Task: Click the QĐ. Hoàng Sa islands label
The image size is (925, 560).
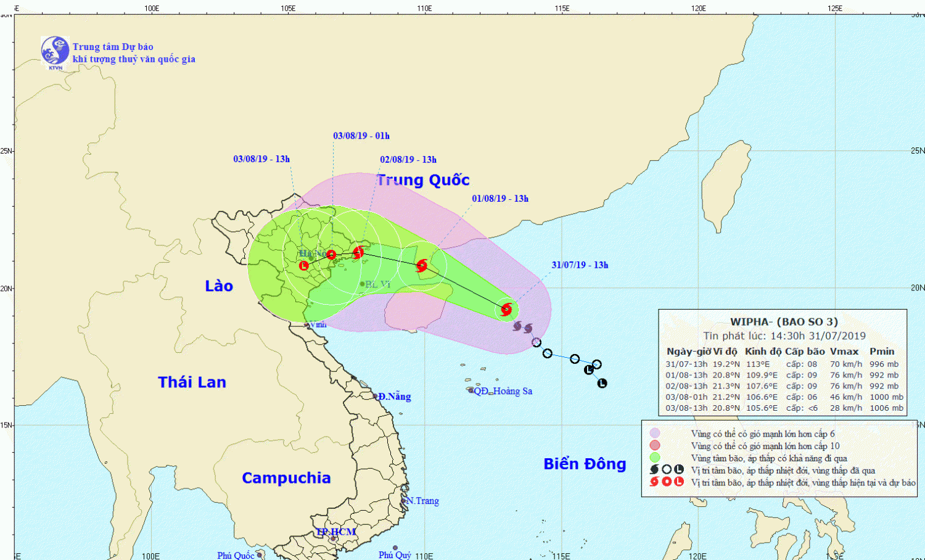Action: (503, 391)
